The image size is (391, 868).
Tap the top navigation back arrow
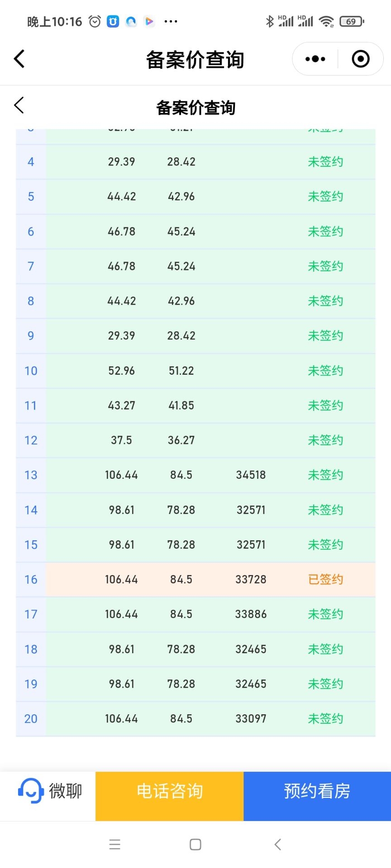pyautogui.click(x=19, y=59)
